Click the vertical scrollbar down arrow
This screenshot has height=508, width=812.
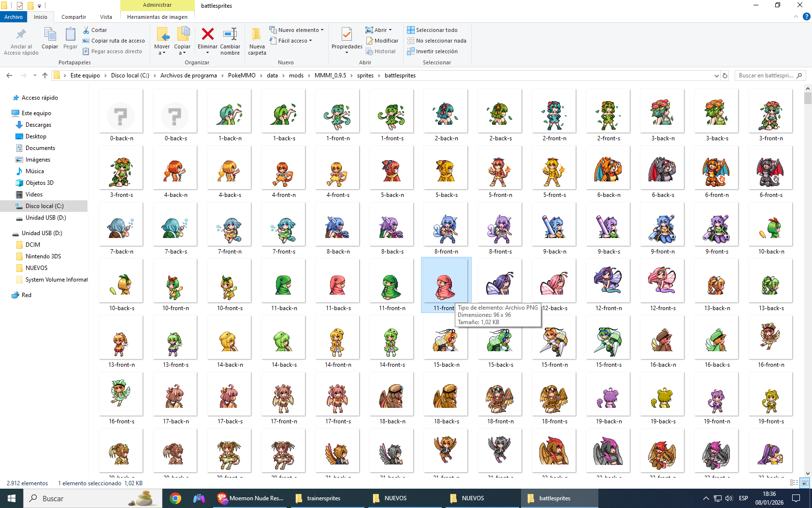808,474
